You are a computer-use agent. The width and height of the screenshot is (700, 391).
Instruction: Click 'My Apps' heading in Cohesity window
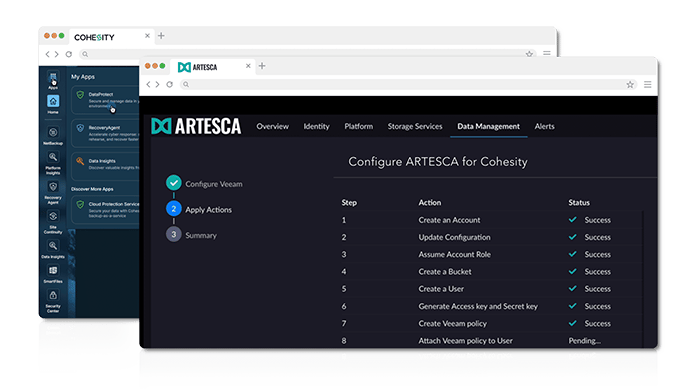coord(83,77)
